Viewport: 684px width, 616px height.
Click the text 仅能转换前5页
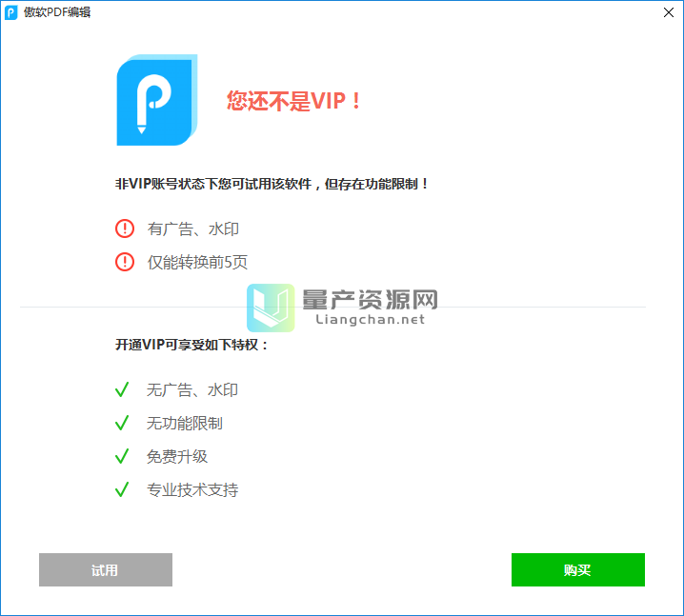[197, 263]
